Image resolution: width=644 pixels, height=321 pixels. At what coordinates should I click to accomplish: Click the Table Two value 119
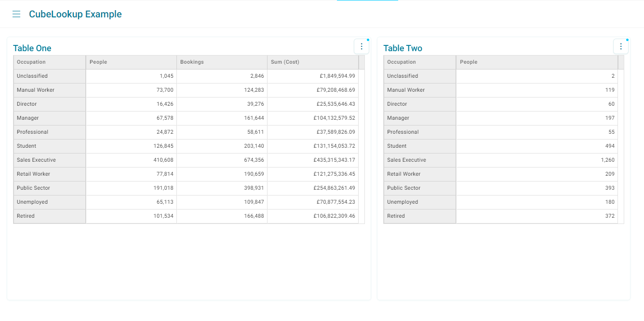point(537,90)
